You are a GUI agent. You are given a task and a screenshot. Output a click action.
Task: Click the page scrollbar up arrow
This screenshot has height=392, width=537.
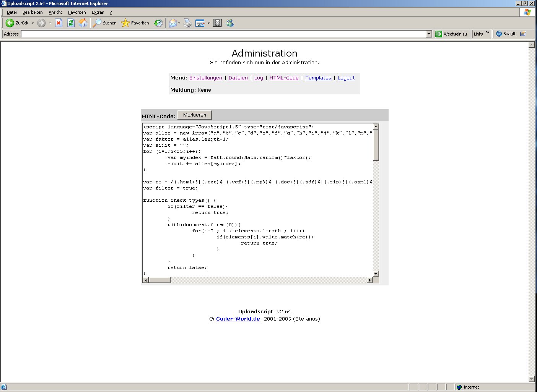[532, 45]
